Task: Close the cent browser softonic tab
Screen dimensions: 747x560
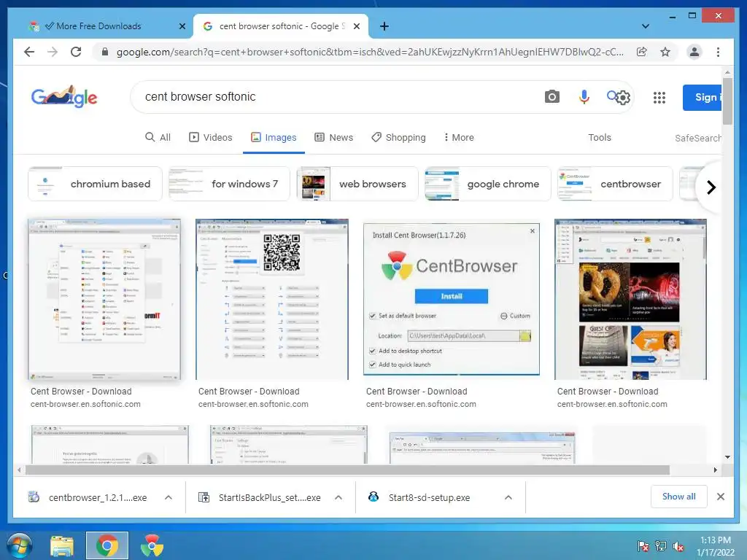Action: [356, 26]
